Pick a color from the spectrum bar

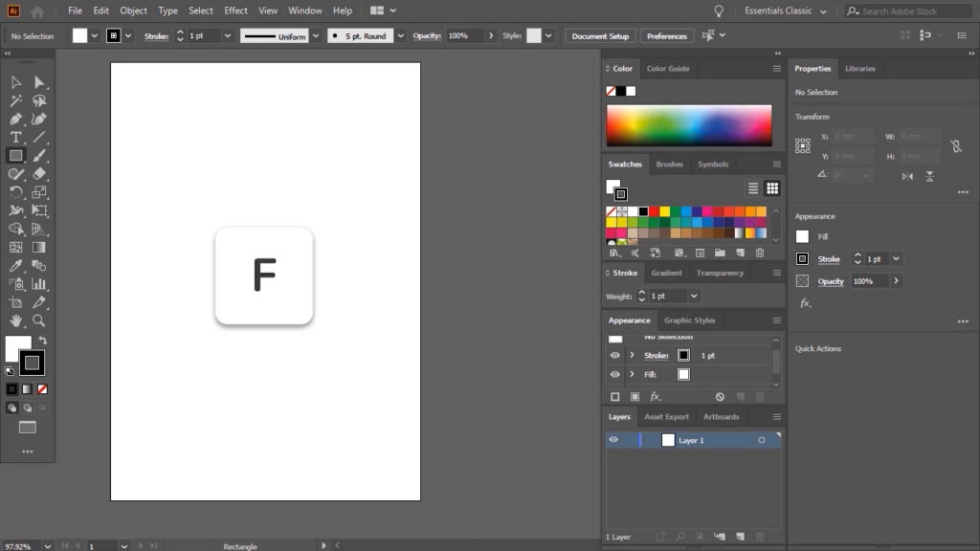688,125
